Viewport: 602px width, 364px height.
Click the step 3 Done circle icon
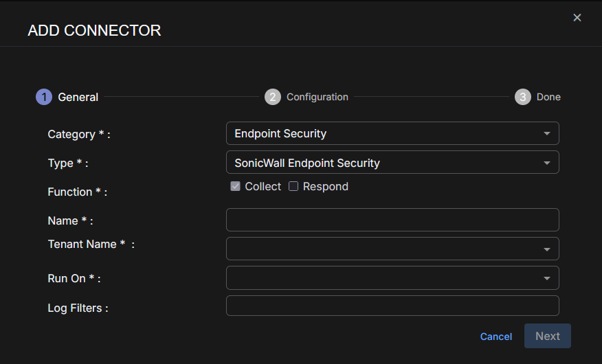pos(523,97)
